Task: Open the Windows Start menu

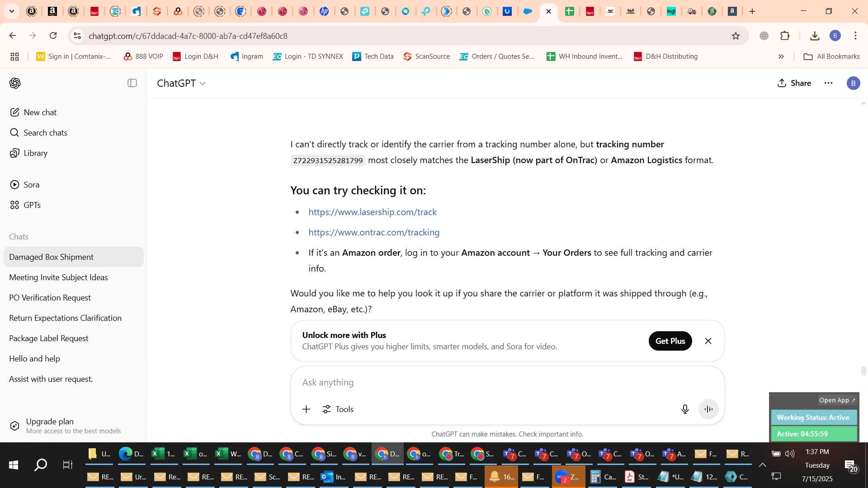Action: (13, 465)
